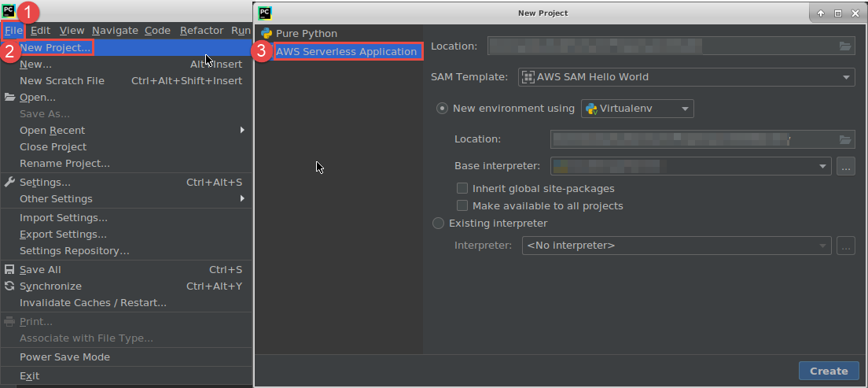The height and width of the screenshot is (388, 868).
Task: Click the folder icon in environment Location field
Action: [x=845, y=139]
